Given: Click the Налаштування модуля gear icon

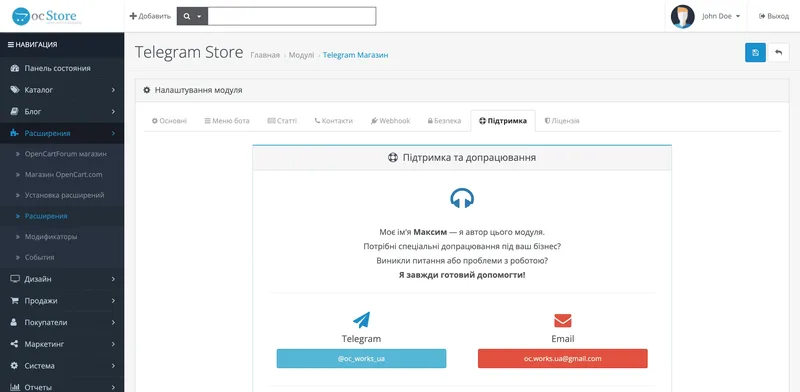Looking at the screenshot, I should click(147, 90).
